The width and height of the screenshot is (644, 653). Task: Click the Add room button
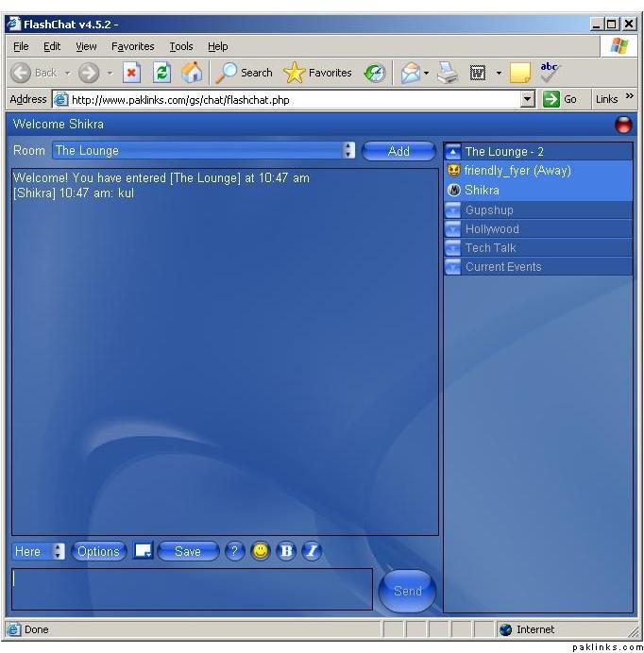click(398, 151)
